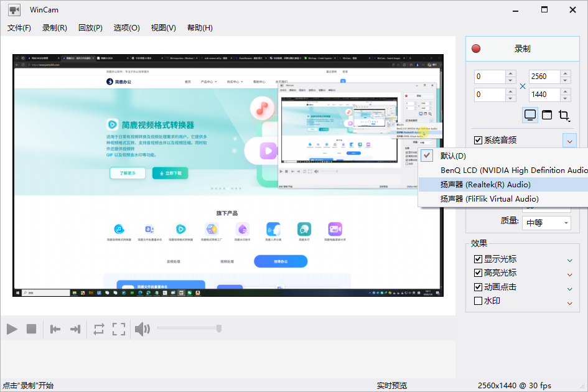The height and width of the screenshot is (392, 588).
Task: Click the 了解更多 button in preview
Action: click(128, 173)
